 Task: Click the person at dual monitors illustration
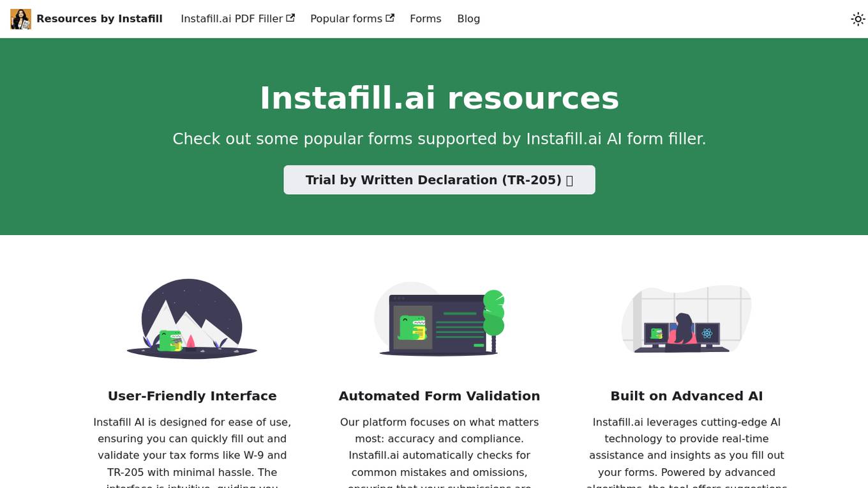[x=687, y=319]
